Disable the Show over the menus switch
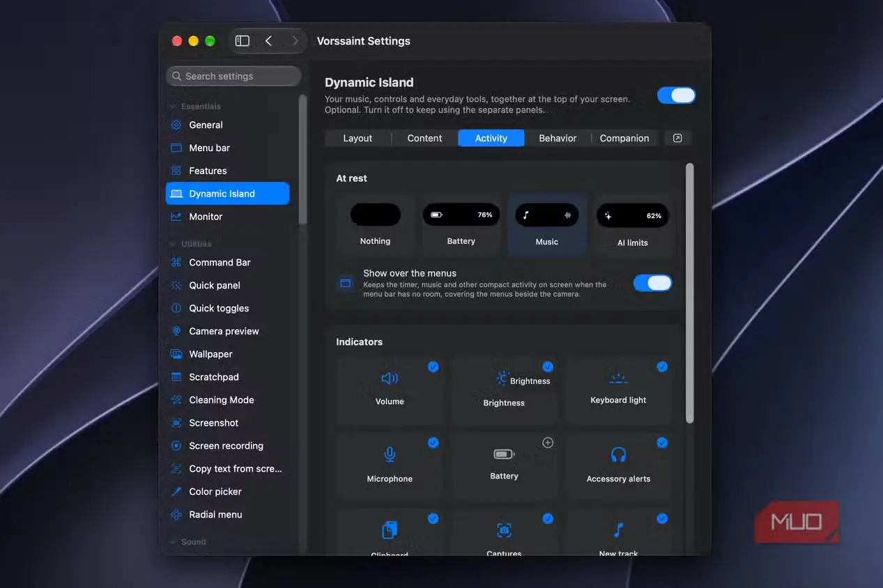Screen dimensions: 883x588 (652, 283)
